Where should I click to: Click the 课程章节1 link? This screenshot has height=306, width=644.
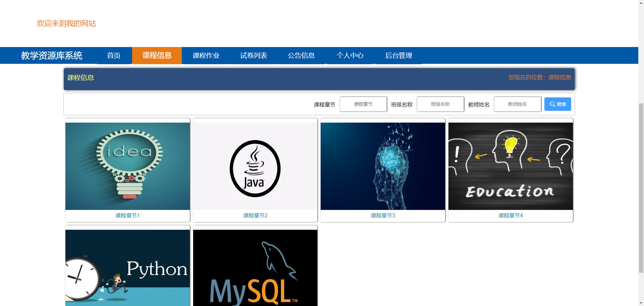coord(127,216)
